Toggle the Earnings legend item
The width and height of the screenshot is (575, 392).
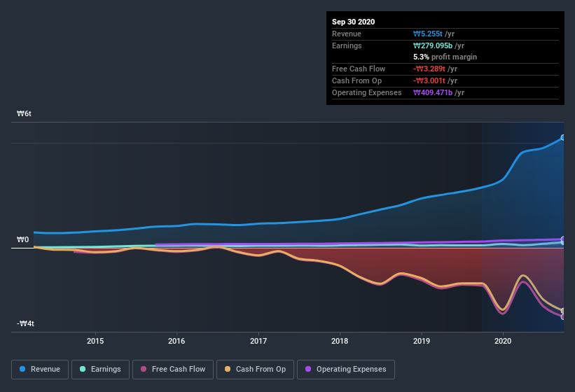[101, 369]
